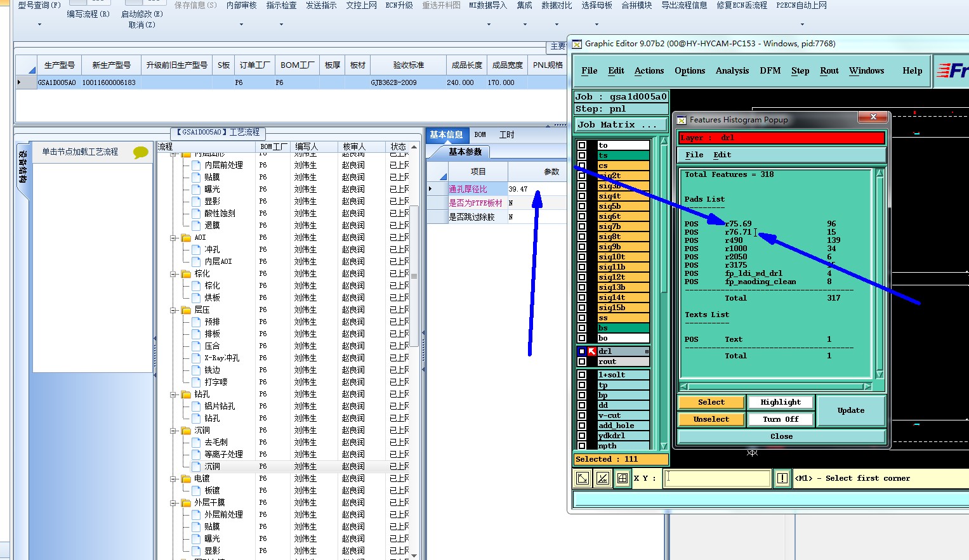
Task: Click the exclamation mark icon in status bar
Action: pos(782,478)
